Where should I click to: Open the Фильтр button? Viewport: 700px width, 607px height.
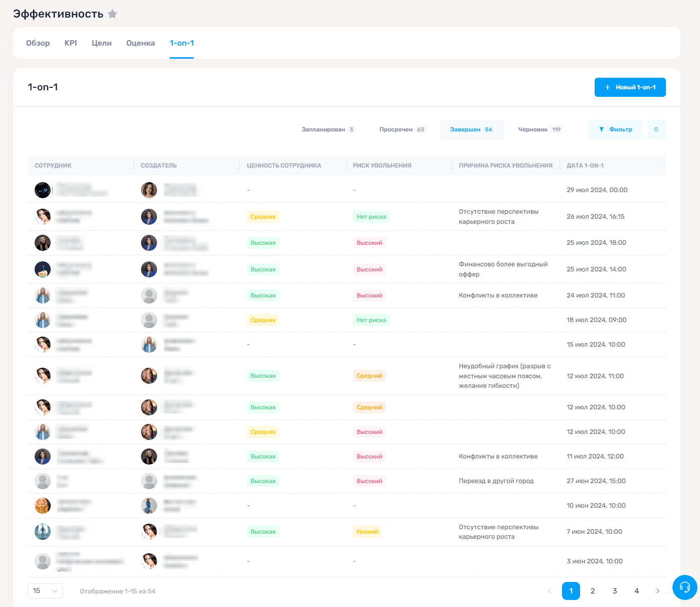pos(615,129)
